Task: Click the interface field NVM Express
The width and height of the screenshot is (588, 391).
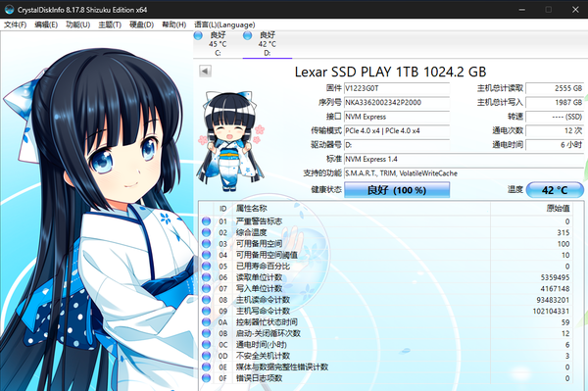Action: [397, 117]
